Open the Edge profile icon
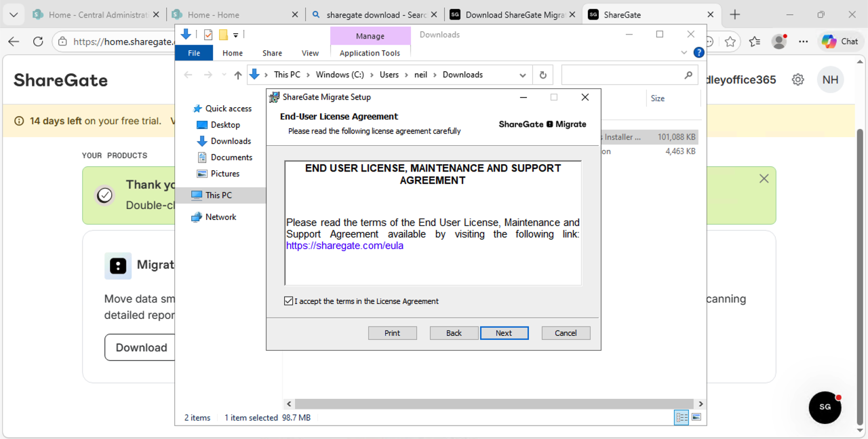Viewport: 868px width, 439px height. [779, 41]
